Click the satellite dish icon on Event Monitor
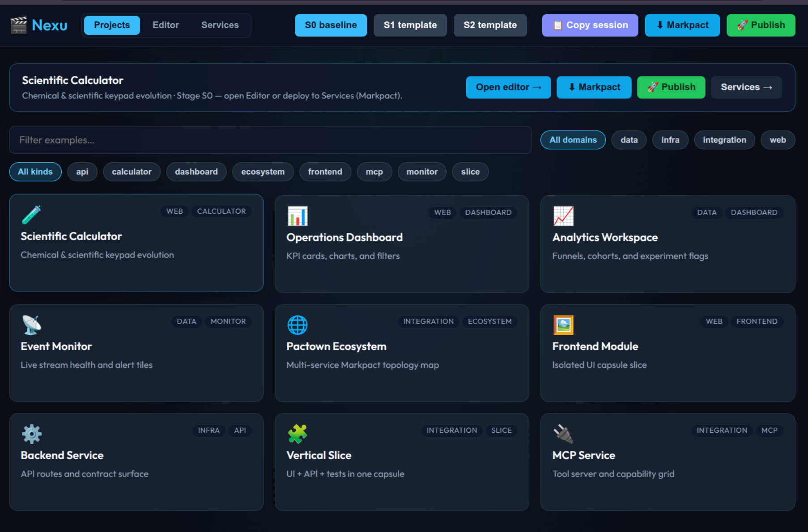 pos(31,325)
